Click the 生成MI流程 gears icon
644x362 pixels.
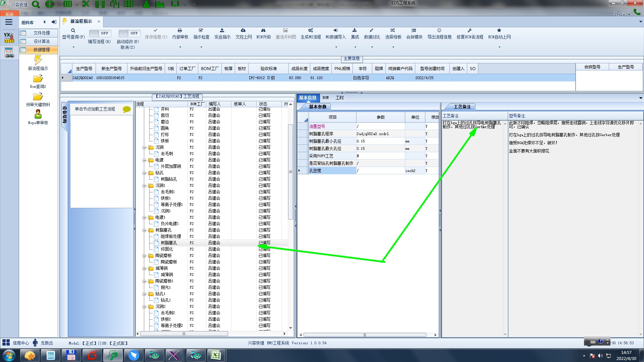(x=311, y=31)
